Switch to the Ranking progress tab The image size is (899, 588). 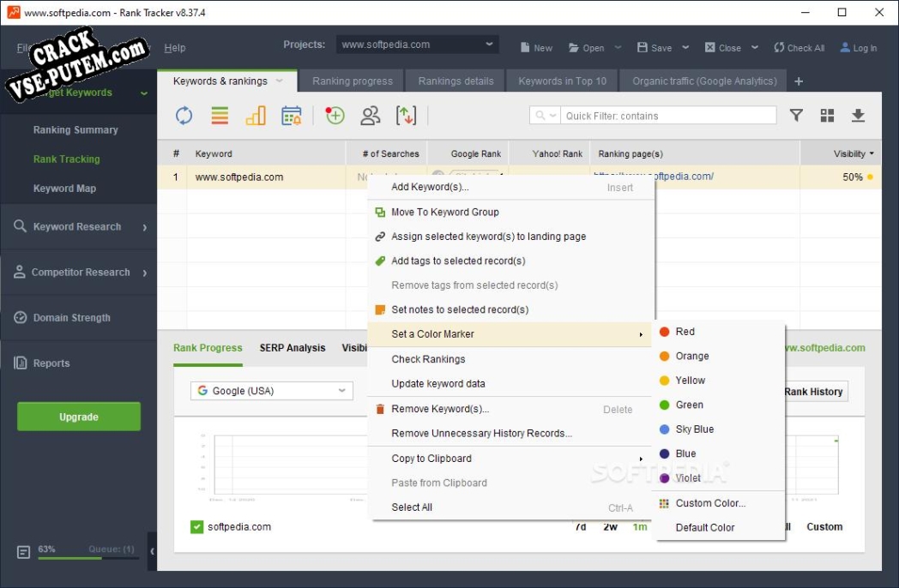pyautogui.click(x=352, y=81)
